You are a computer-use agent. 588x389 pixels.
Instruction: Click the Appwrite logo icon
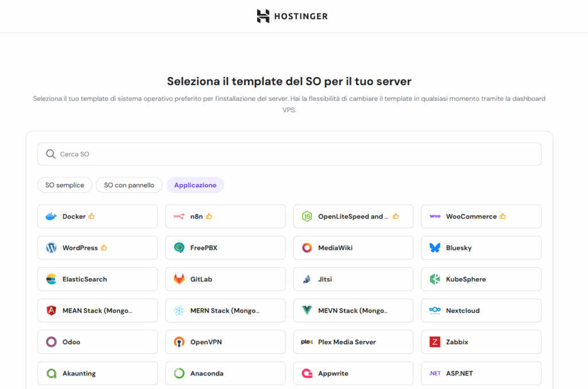tap(307, 373)
